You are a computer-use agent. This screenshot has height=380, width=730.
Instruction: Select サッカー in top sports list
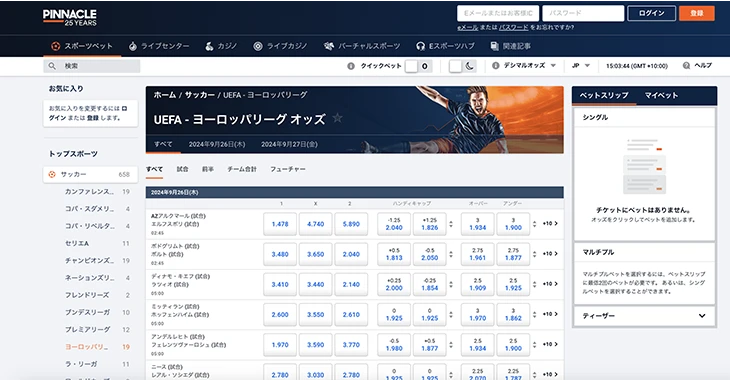click(x=90, y=174)
